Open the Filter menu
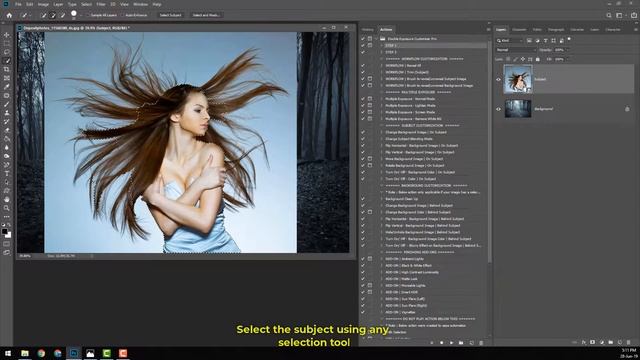This screenshot has width=640, height=360. pos(101,4)
